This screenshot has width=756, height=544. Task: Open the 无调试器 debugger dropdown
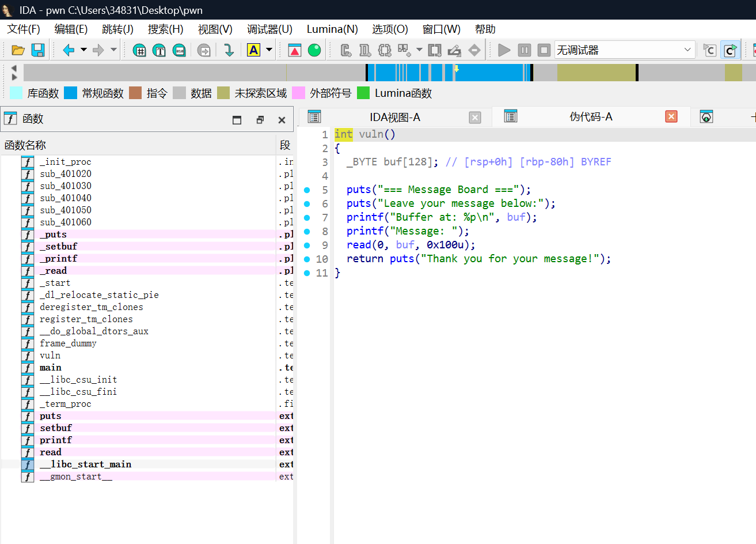[625, 50]
